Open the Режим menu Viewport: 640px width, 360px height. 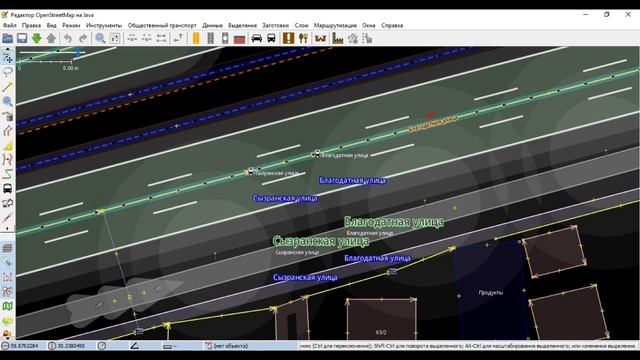point(71,25)
